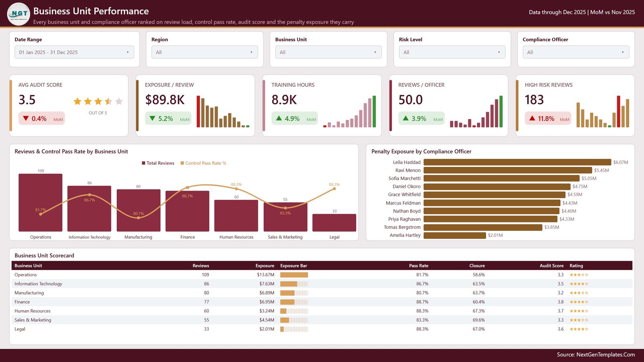
Task: Click Manufacturing star rating in scorecard
Action: pyautogui.click(x=579, y=293)
